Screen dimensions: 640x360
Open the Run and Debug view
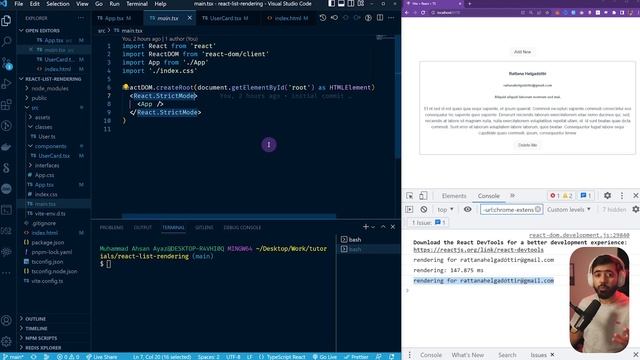pos(6,84)
